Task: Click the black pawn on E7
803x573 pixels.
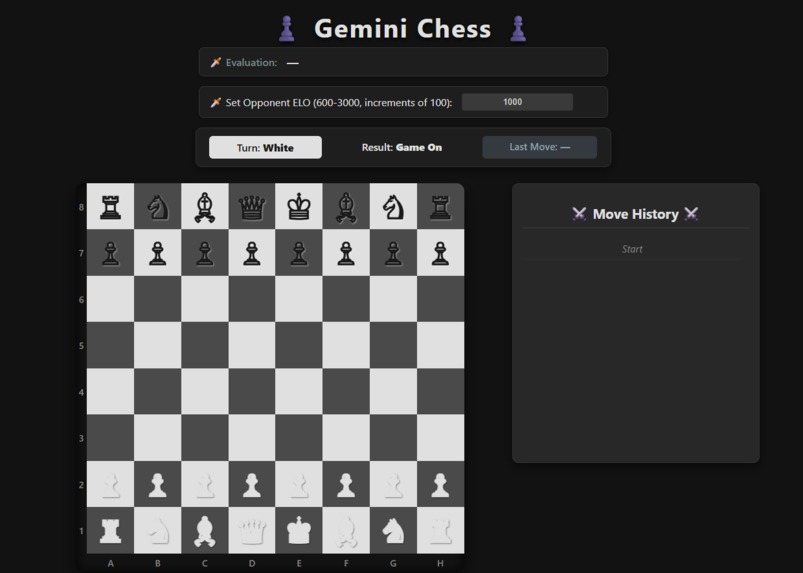Action: coord(299,253)
